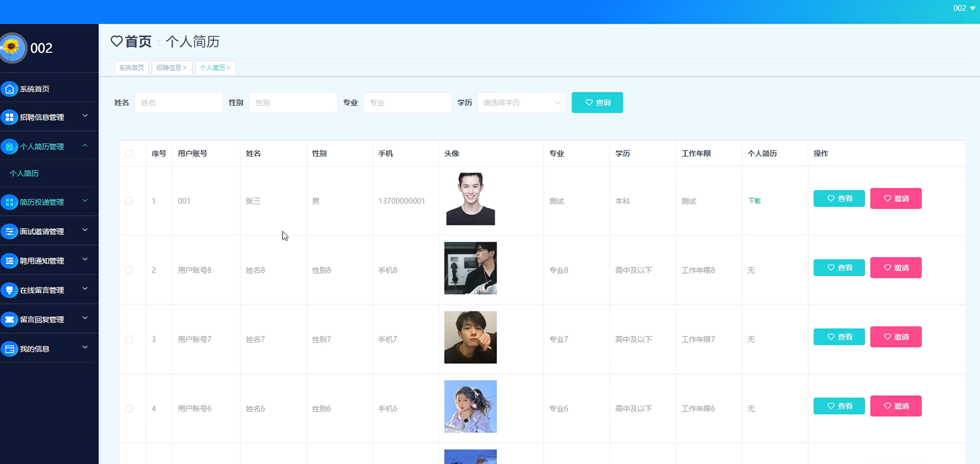This screenshot has height=464, width=980.
Task: Click the home icon beside 系统首页
Action: pos(9,89)
